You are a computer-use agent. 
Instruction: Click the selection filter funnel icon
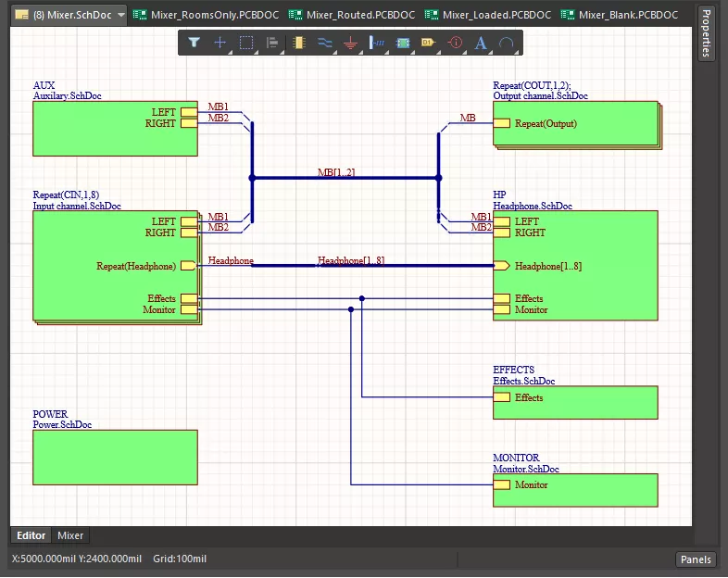[x=194, y=43]
